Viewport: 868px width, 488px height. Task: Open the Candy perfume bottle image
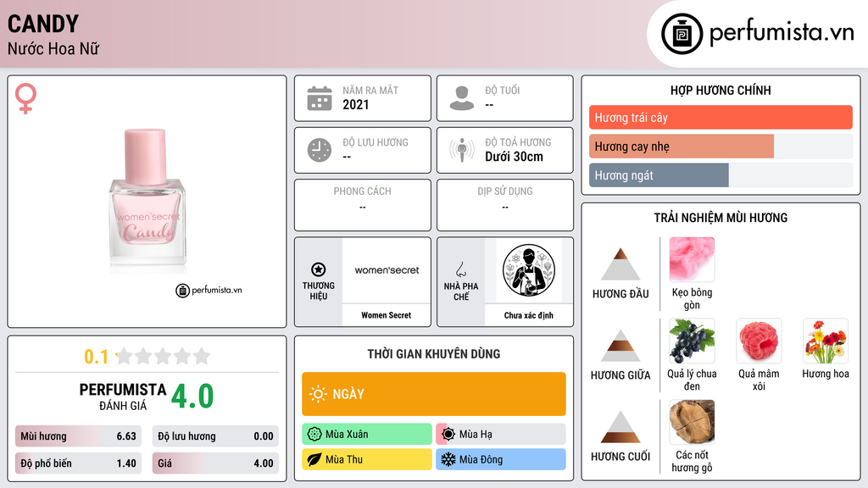[x=147, y=200]
